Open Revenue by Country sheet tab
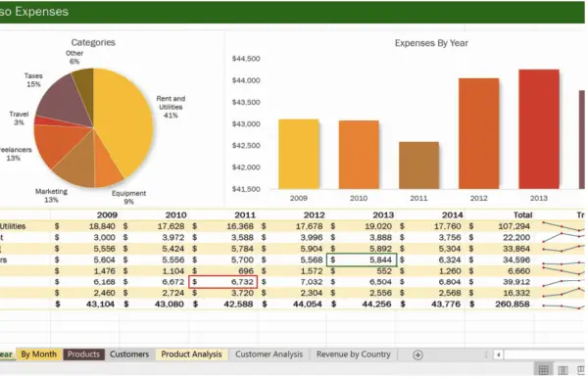 click(x=353, y=354)
